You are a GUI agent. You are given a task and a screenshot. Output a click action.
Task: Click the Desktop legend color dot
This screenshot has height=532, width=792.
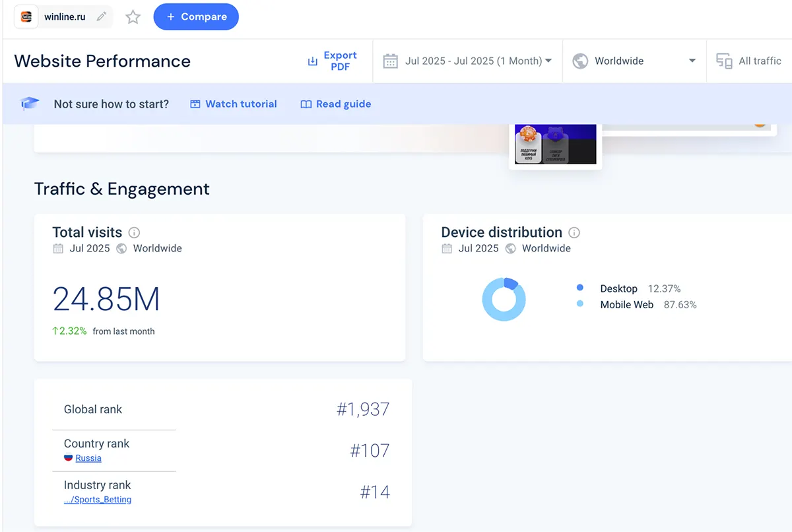tap(580, 288)
